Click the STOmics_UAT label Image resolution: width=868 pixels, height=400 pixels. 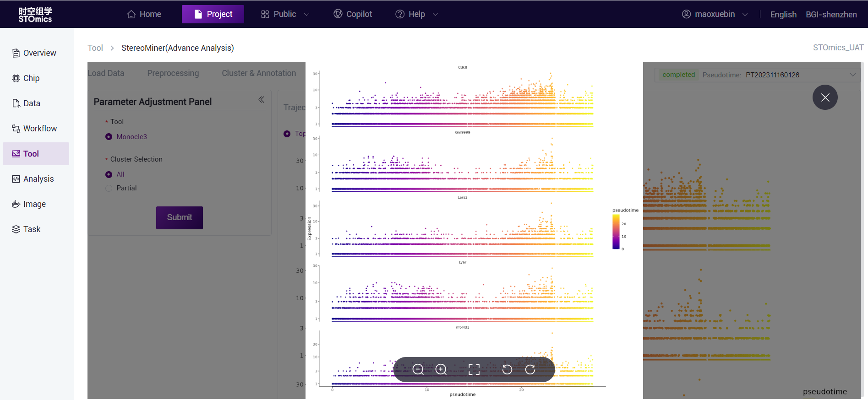838,48
